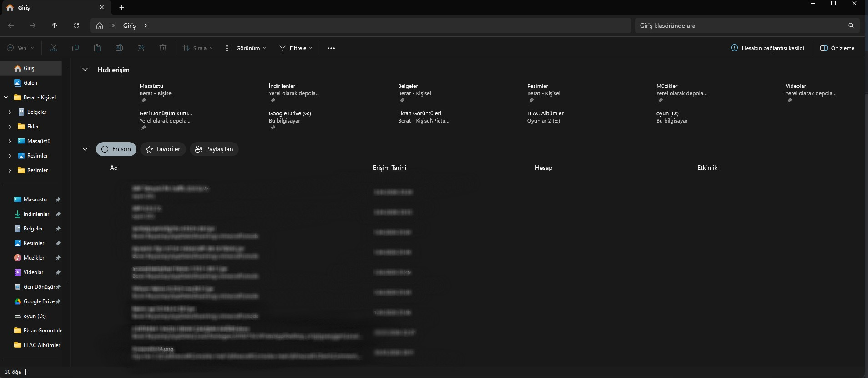
Task: Click the Share icon in toolbar
Action: (x=141, y=48)
